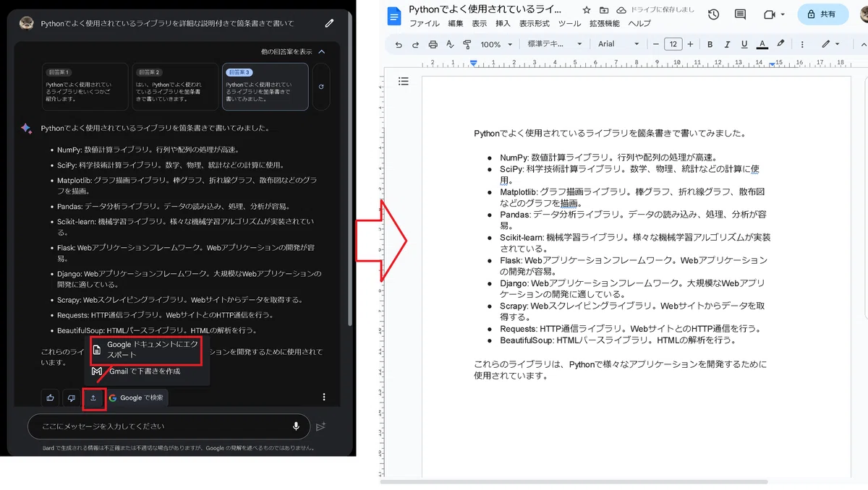
Task: Click the print icon in the Docs toolbar
Action: pyautogui.click(x=433, y=44)
